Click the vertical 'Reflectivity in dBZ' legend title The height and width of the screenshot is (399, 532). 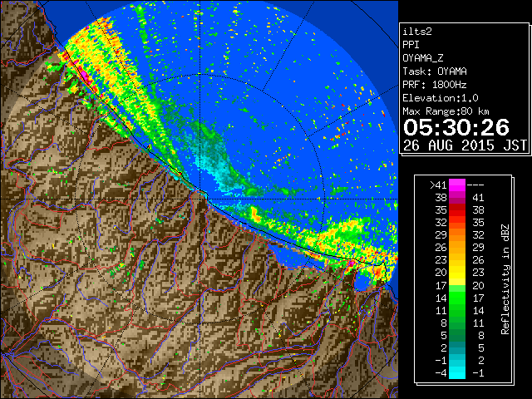tap(505, 279)
